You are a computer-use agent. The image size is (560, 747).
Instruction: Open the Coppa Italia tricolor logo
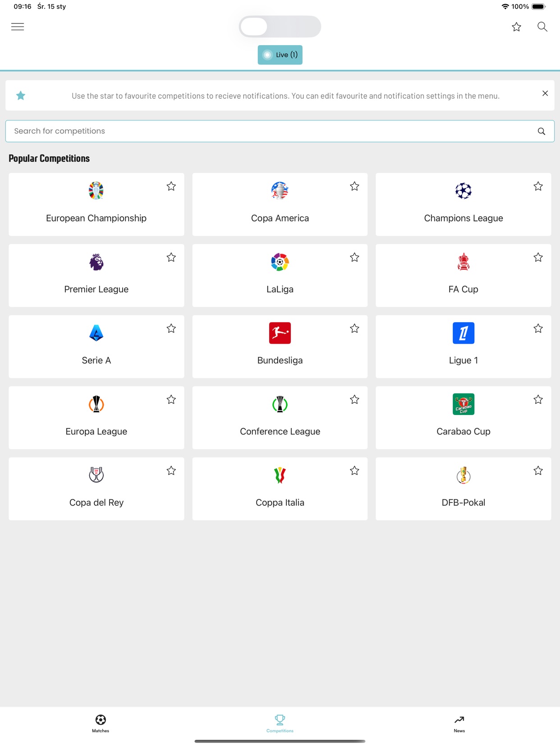click(280, 475)
